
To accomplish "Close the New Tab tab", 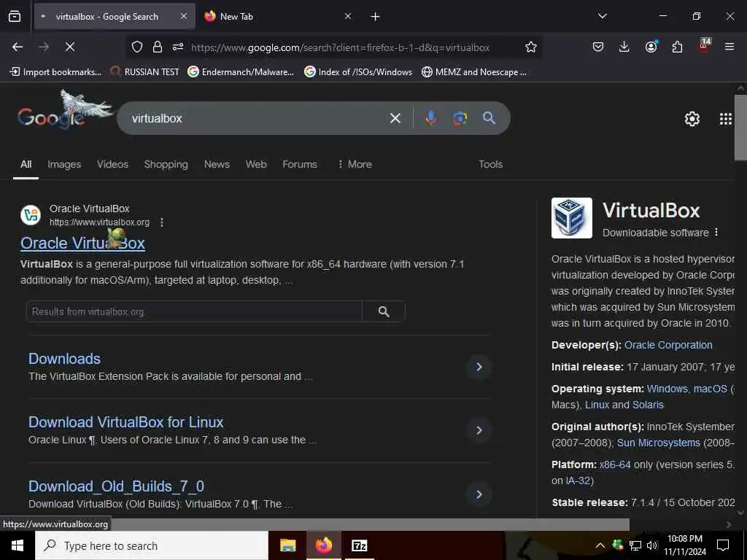I will [348, 16].
